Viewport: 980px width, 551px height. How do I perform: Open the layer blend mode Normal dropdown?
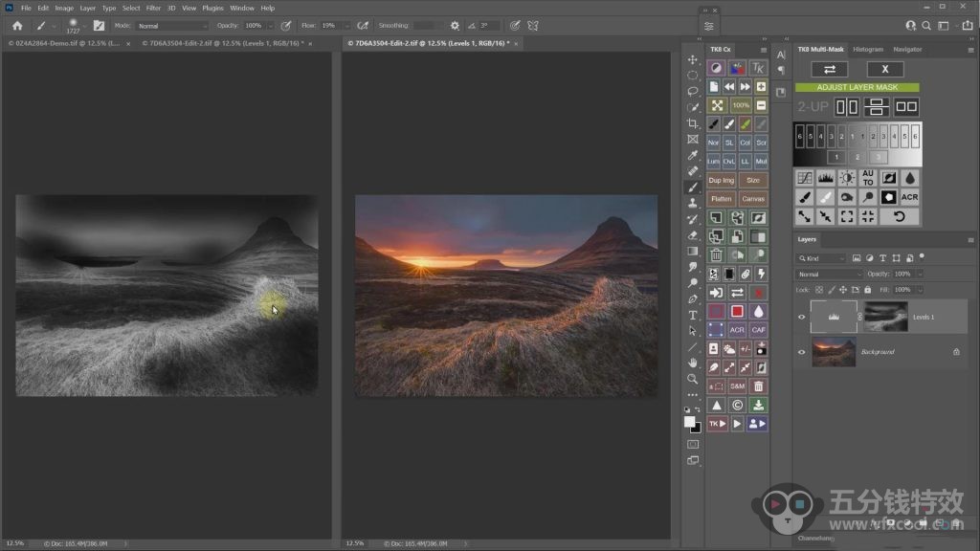tap(829, 275)
